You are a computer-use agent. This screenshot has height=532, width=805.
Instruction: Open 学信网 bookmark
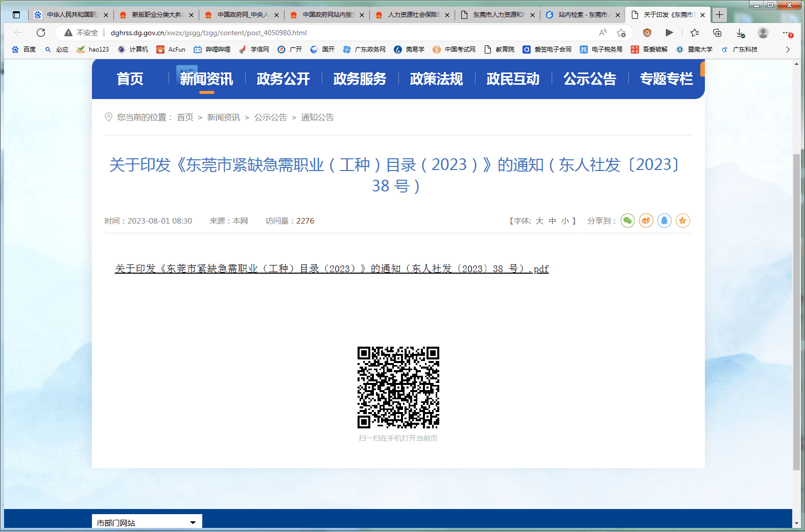(254, 50)
